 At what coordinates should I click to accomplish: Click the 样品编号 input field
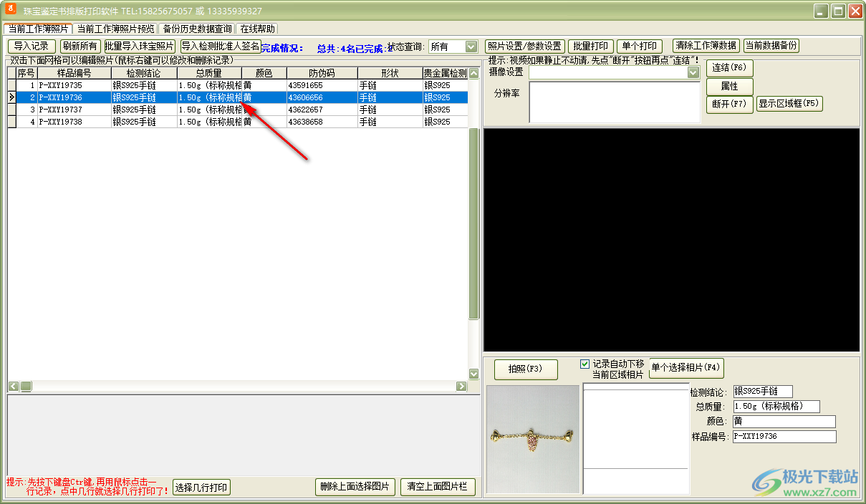784,437
